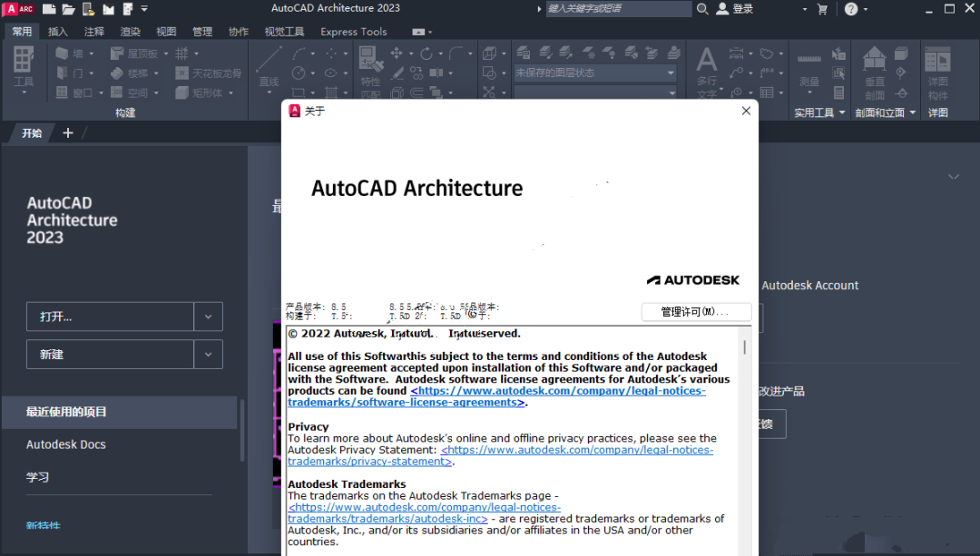Select the 多行文字 multiline text tool

pyautogui.click(x=707, y=72)
